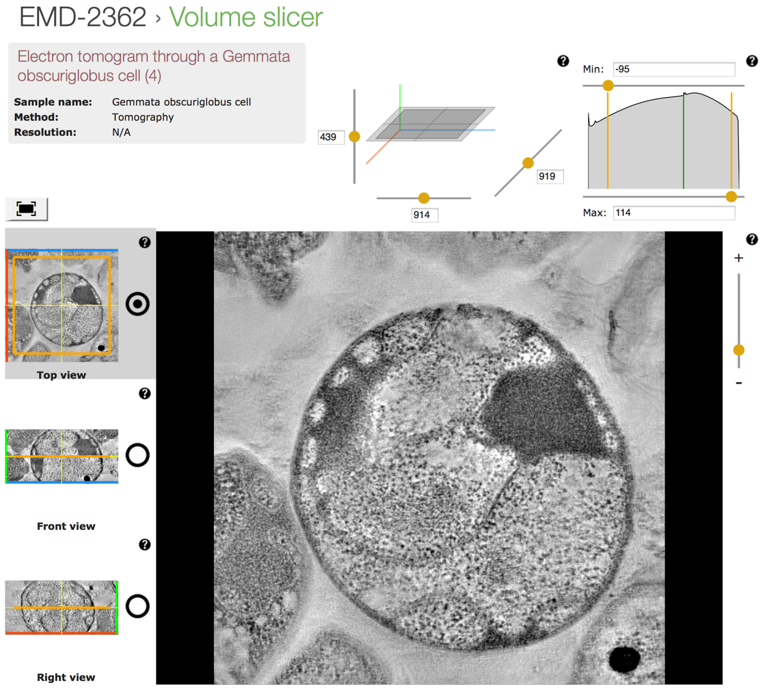The image size is (767, 700).
Task: Click the EMD-2362 breadcrumb link
Action: pos(83,18)
